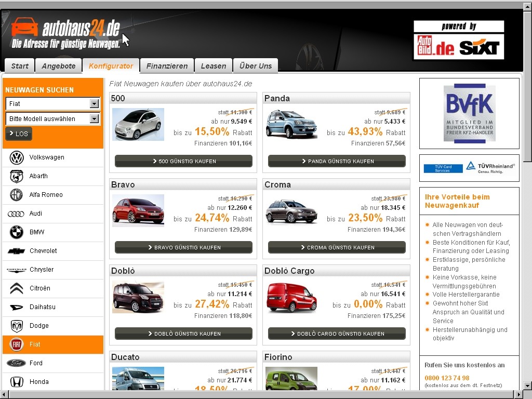Click 'Panda günstig kaufen' button
532x399 pixels.
pyautogui.click(x=337, y=161)
